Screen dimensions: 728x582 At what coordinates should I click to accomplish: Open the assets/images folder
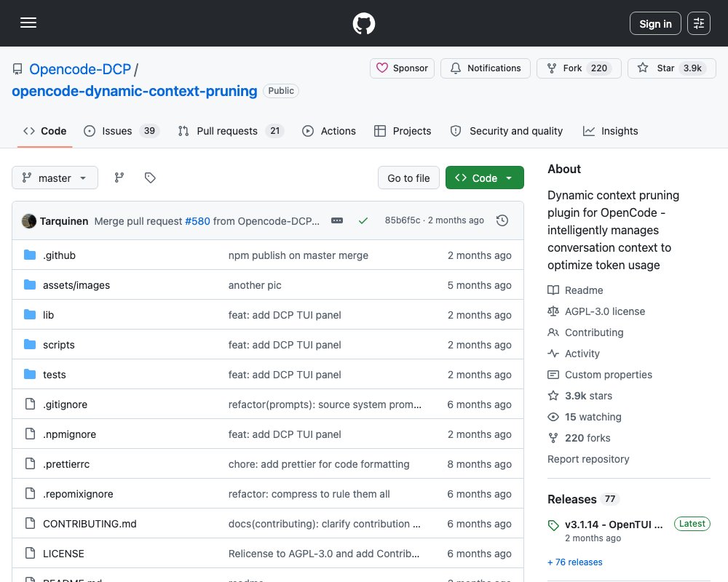point(76,285)
